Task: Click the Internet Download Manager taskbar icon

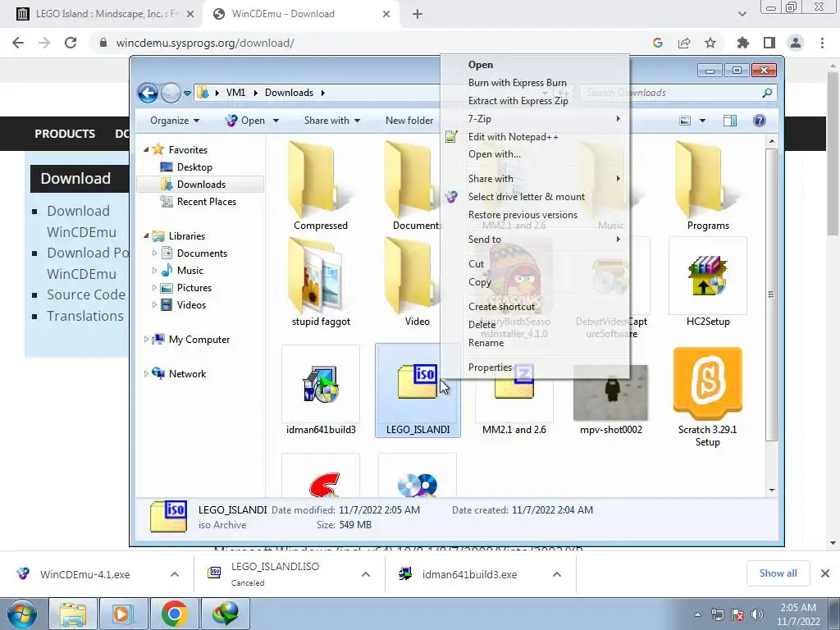Action: point(225,614)
